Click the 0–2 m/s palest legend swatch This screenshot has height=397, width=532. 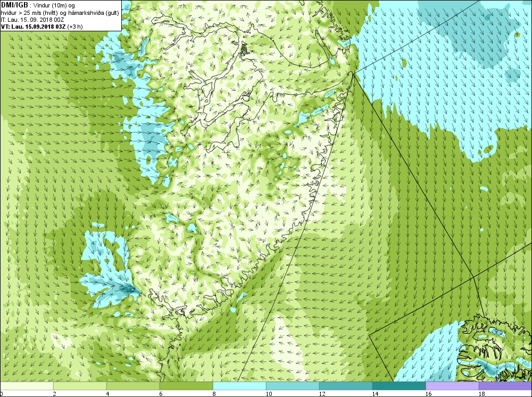click(27, 386)
